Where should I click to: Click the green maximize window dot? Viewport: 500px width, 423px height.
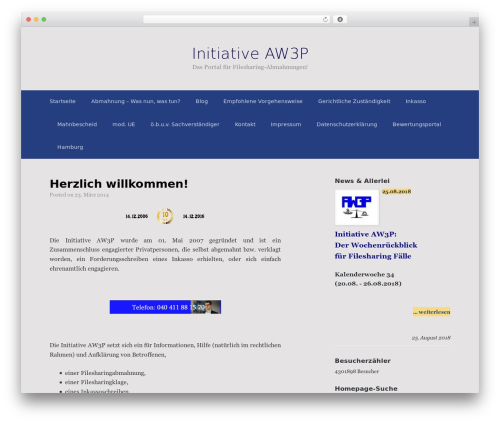44,19
